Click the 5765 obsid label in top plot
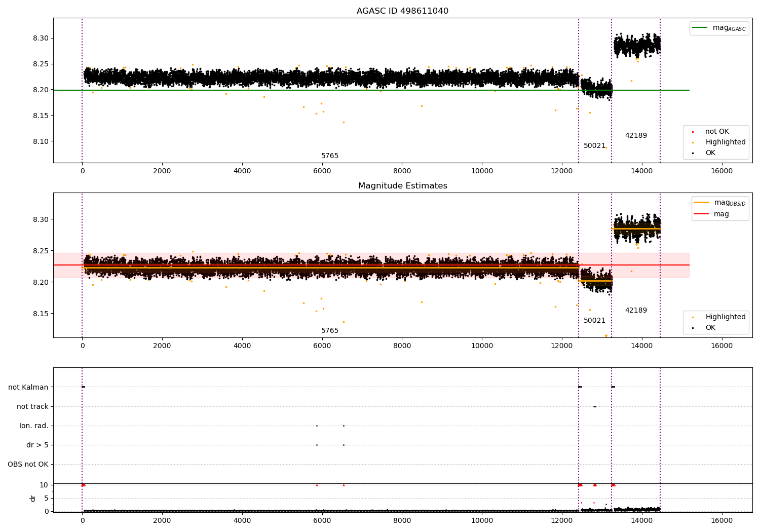The image size is (760, 532). [x=330, y=156]
